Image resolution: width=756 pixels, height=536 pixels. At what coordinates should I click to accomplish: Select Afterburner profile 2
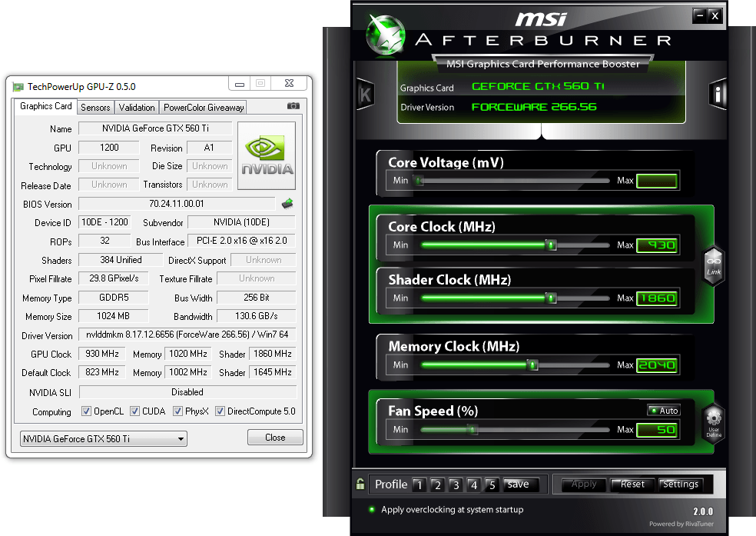click(x=438, y=484)
